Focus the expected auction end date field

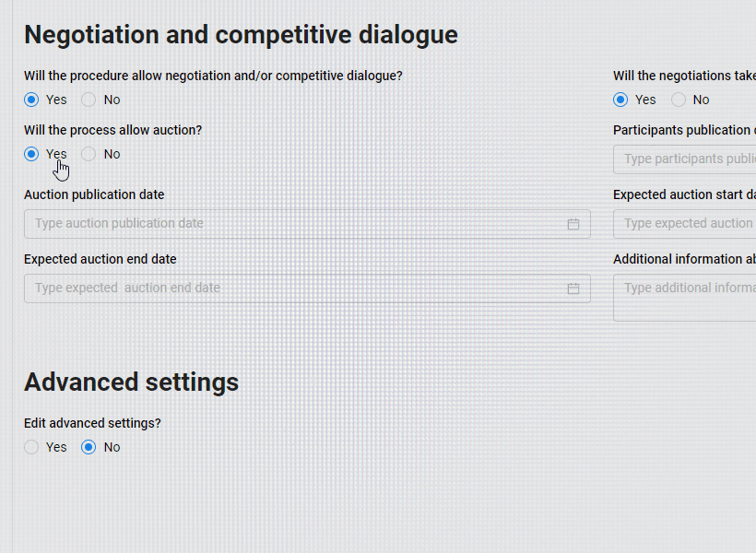tap(295, 288)
